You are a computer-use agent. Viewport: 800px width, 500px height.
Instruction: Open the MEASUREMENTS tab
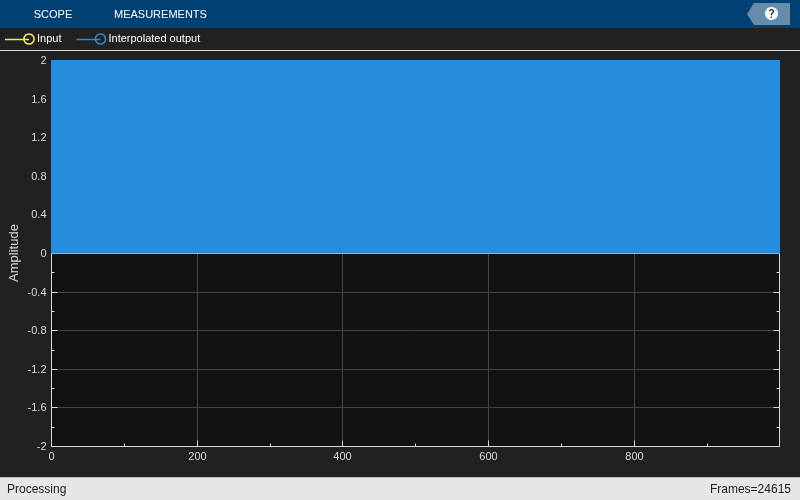point(160,14)
